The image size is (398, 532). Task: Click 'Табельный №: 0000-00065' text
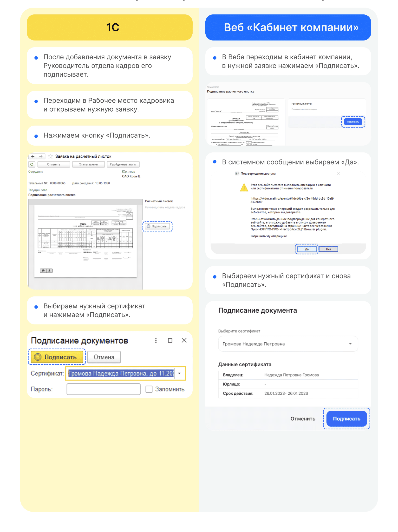47,183
